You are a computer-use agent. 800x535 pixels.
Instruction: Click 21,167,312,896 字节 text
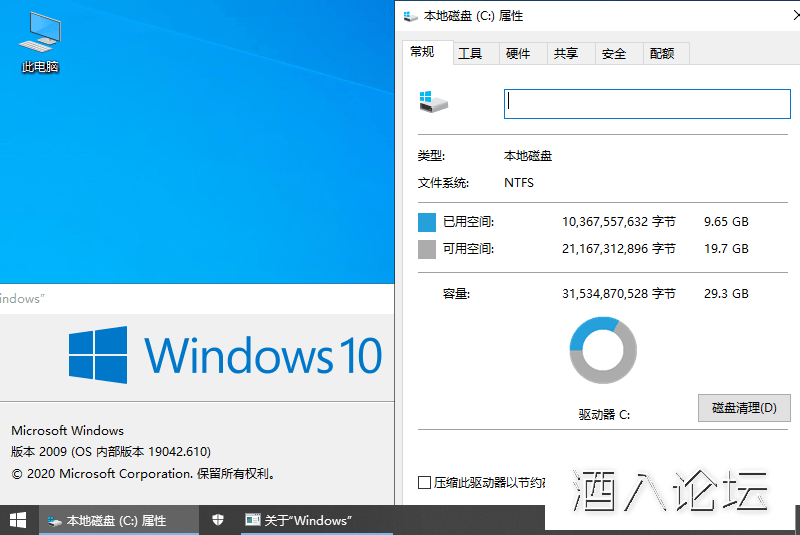(619, 249)
